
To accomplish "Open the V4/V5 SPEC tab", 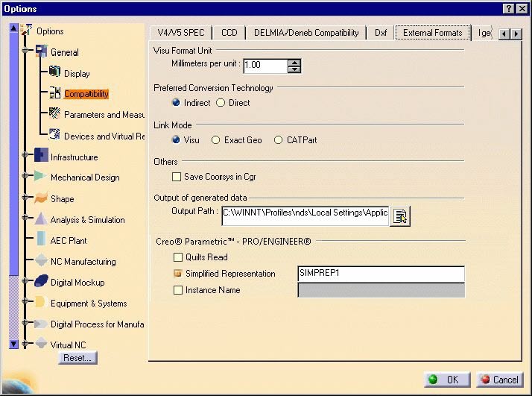I will 181,33.
